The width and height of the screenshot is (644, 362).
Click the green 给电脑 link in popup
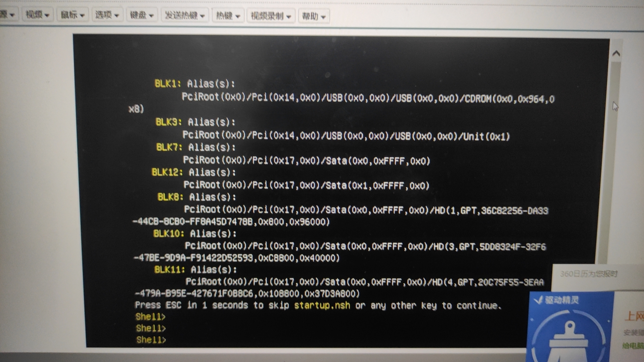point(633,346)
